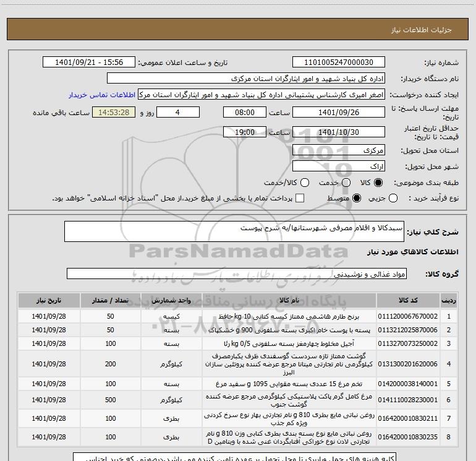Click the پسته با پوست خام اکبری product name
This screenshot has width=476, height=461.
pos(289,330)
